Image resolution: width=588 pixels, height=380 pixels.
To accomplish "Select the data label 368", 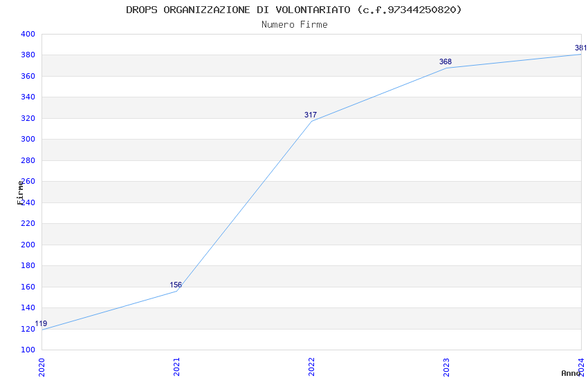I will pos(445,61).
